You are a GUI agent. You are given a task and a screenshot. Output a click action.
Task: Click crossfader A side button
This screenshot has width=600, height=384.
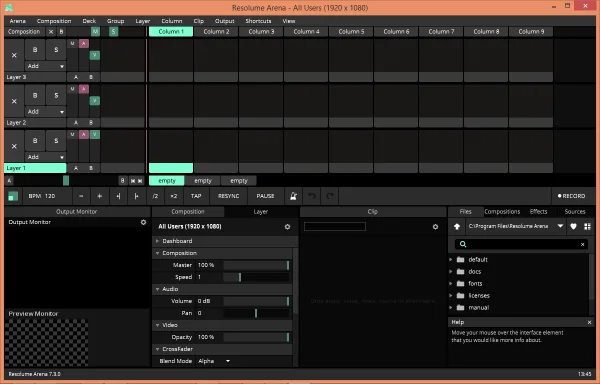coord(9,181)
